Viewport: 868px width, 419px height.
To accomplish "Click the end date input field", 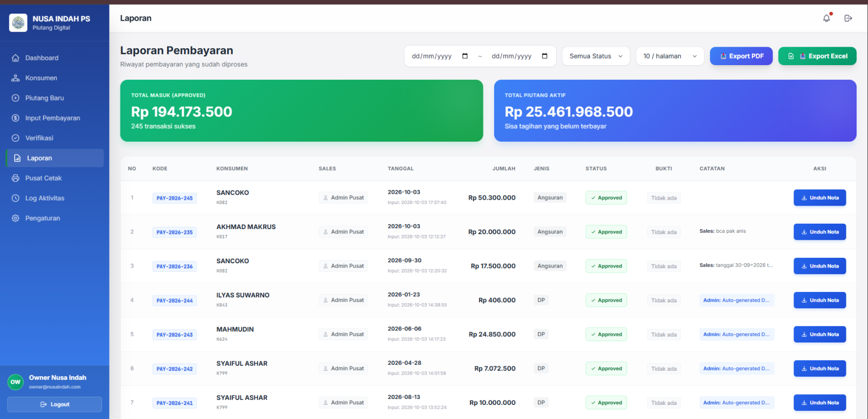I will (520, 56).
